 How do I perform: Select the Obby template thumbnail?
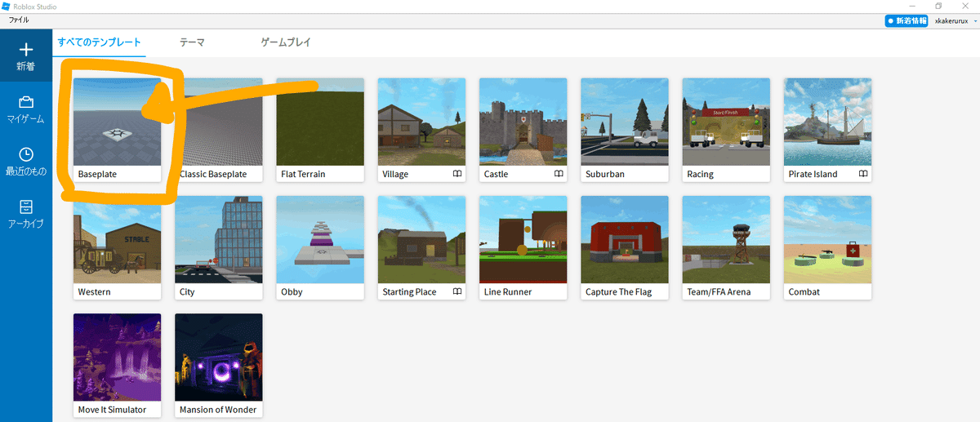(320, 239)
